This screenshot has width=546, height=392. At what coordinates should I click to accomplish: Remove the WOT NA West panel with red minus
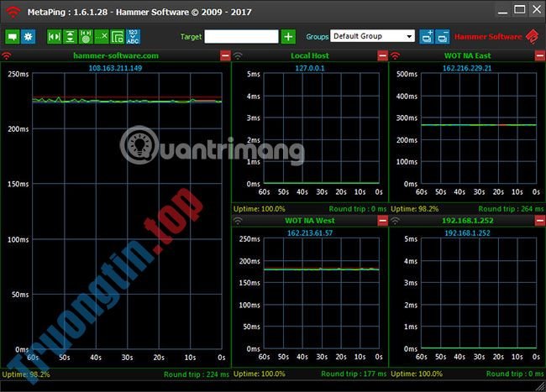click(383, 221)
